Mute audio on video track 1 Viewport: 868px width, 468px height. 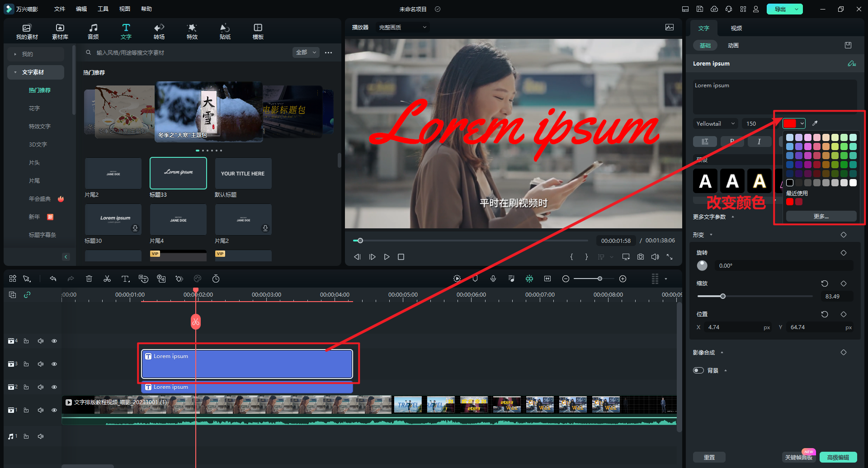pyautogui.click(x=41, y=410)
